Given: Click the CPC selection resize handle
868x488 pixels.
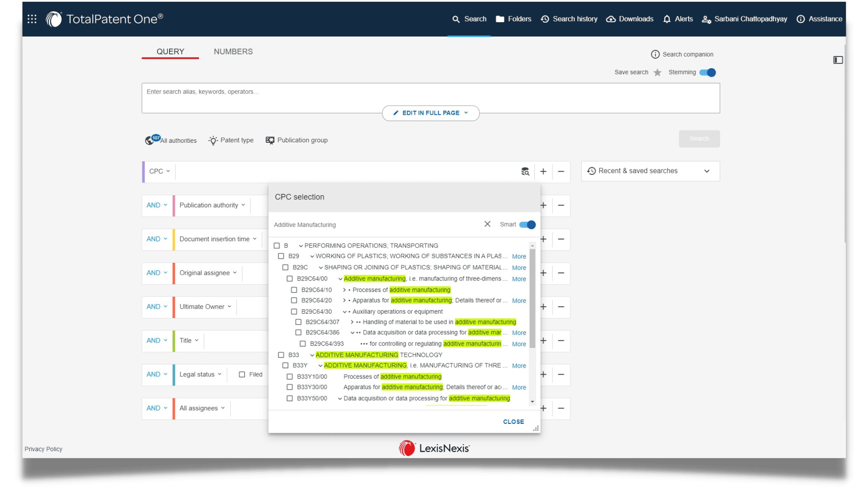Looking at the screenshot, I should tap(536, 428).
